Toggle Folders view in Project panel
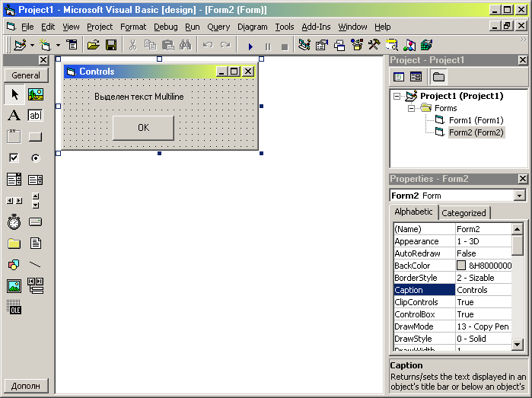The height and width of the screenshot is (398, 532). 438,77
